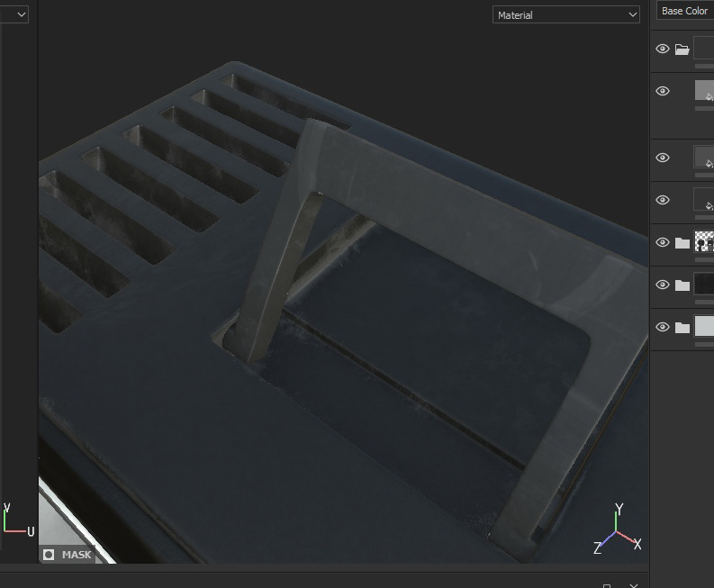Toggle the eye icon of the second fill layer
Image resolution: width=714 pixels, height=588 pixels.
[663, 158]
